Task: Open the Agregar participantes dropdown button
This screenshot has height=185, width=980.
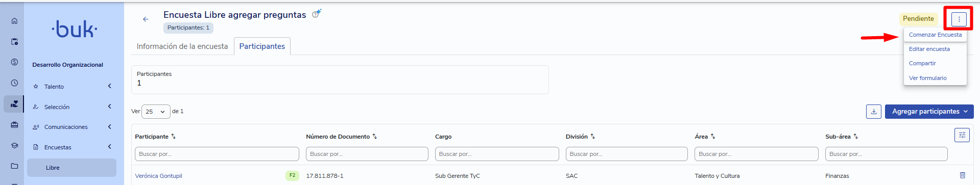Action: [x=929, y=112]
